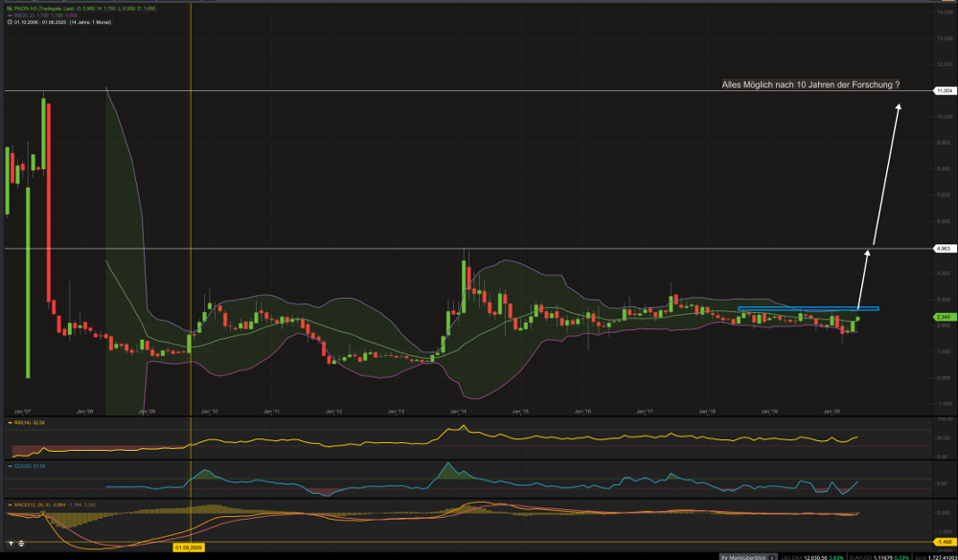Click the Jan '14 time axis label
Screen dimensions: 958x560
point(460,412)
